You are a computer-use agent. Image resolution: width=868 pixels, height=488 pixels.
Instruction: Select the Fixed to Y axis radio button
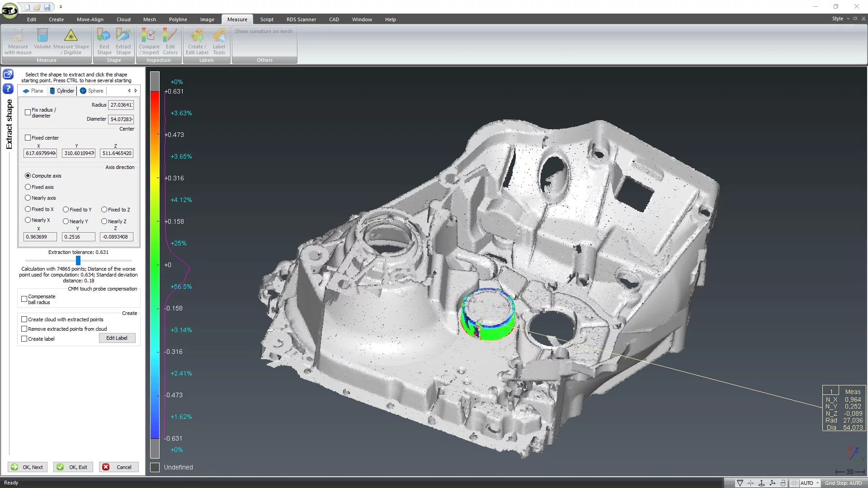click(66, 209)
